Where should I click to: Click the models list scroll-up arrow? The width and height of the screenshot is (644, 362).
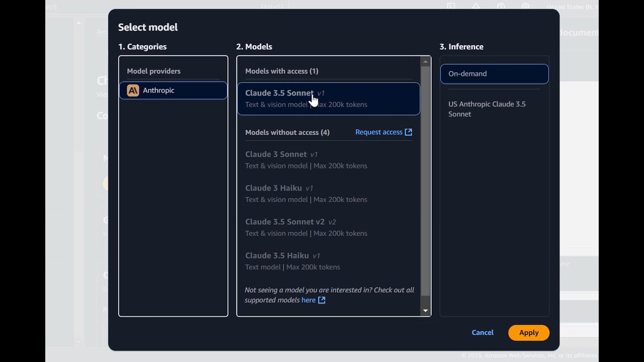[x=426, y=62]
